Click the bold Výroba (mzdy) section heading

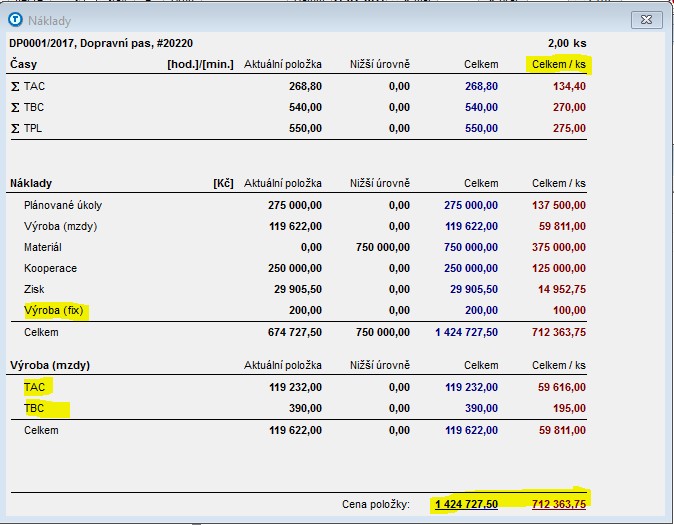[x=50, y=365]
